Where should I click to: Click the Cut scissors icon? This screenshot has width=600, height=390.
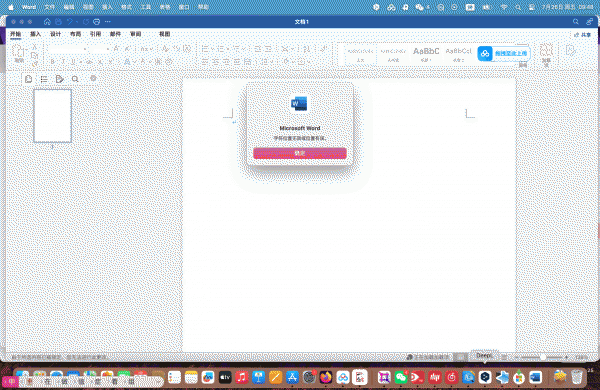pyautogui.click(x=34, y=47)
